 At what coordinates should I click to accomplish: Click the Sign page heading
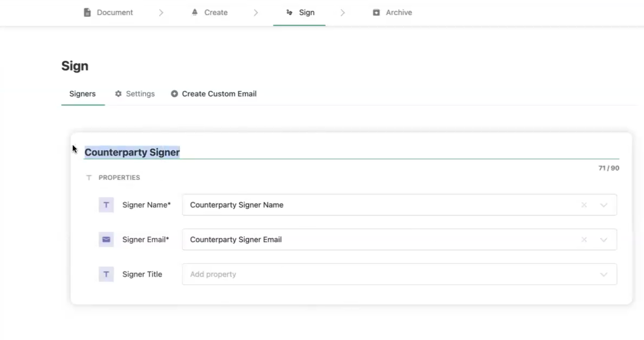click(75, 66)
